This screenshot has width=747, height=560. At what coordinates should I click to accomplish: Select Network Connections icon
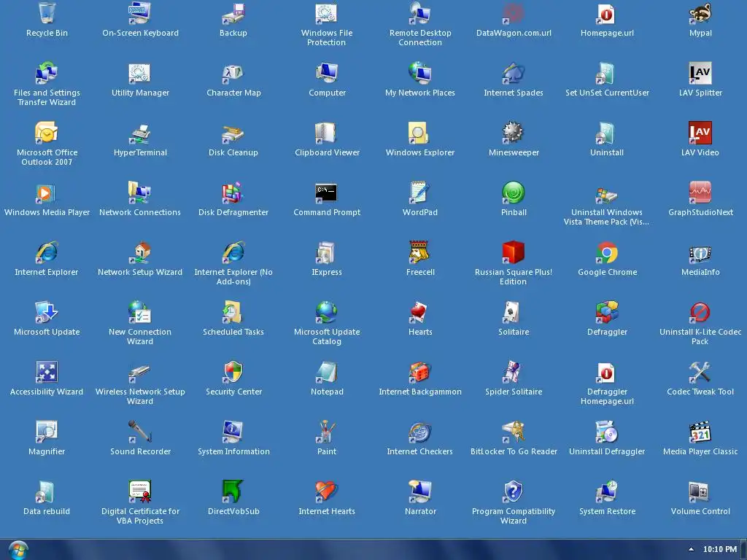click(x=140, y=192)
